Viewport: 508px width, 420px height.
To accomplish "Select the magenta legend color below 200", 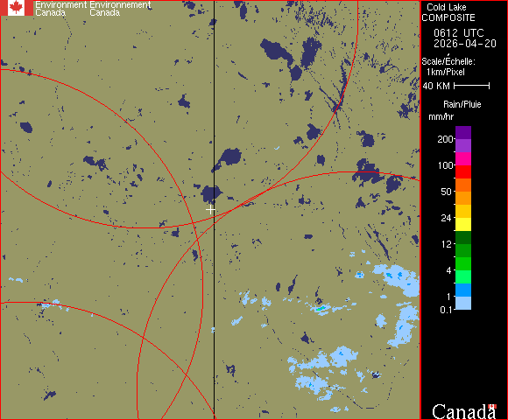I will [463, 159].
